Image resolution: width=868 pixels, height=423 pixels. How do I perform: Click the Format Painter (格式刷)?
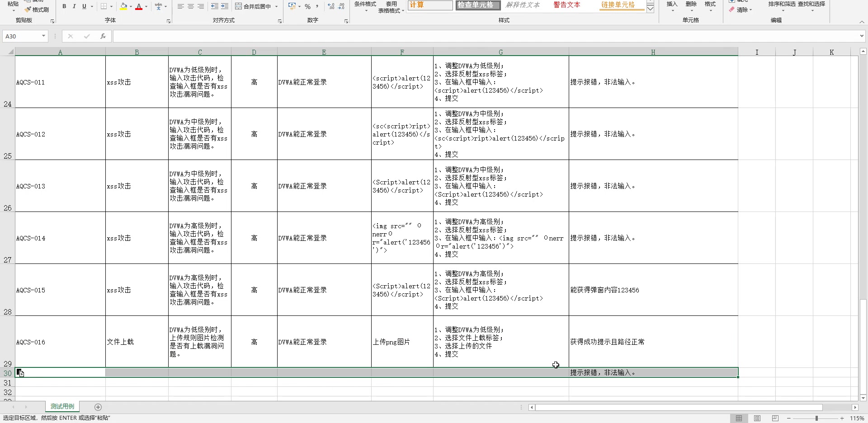tap(37, 9)
